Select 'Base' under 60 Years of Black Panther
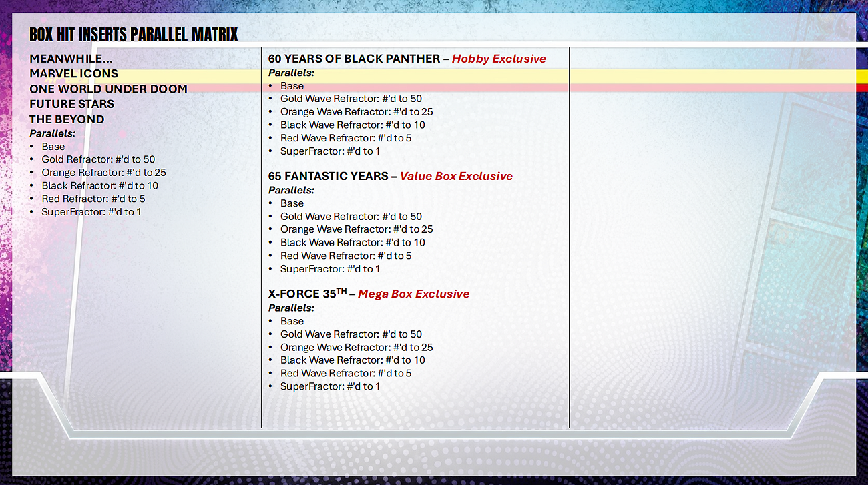This screenshot has height=485, width=868. point(292,86)
